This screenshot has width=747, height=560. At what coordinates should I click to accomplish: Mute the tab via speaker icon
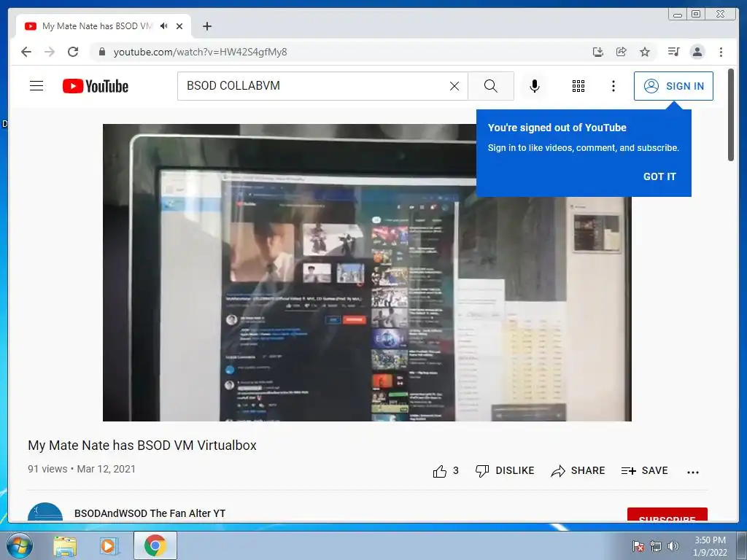coord(164,26)
